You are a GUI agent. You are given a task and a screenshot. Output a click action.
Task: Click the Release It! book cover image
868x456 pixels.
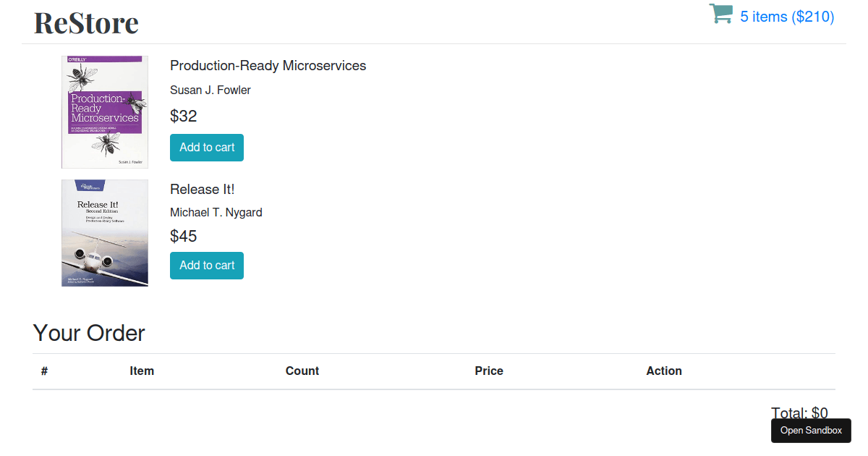[105, 233]
